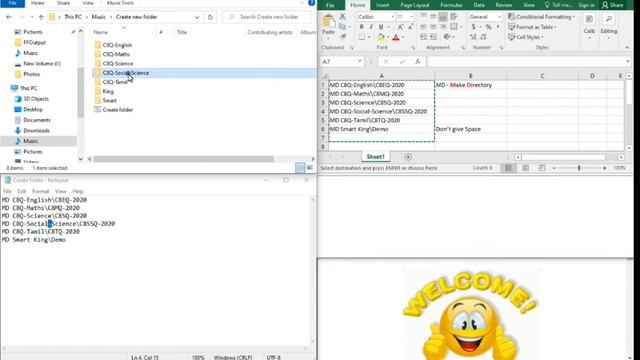Open Explorer Help question mark icon
The height and width of the screenshot is (360, 640).
coord(311,3)
